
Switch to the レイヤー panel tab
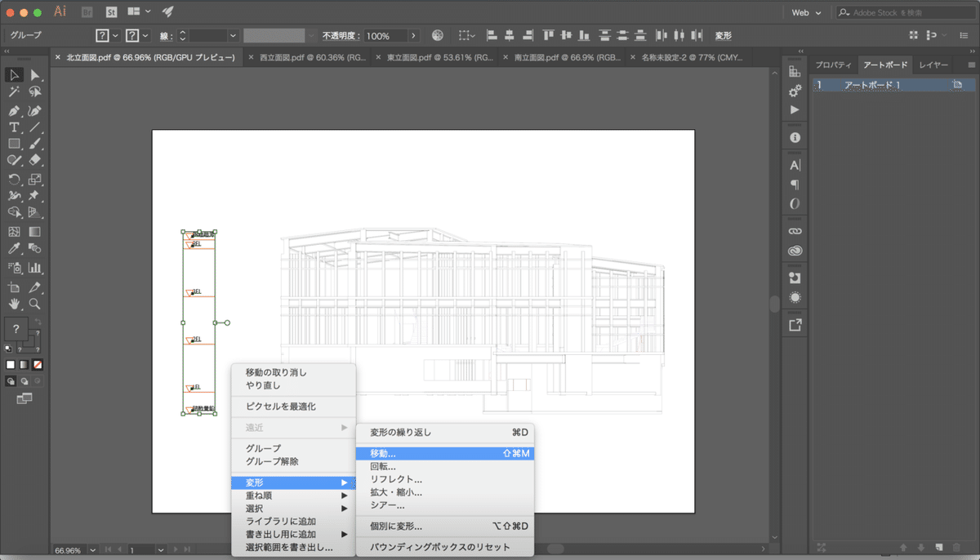point(933,64)
